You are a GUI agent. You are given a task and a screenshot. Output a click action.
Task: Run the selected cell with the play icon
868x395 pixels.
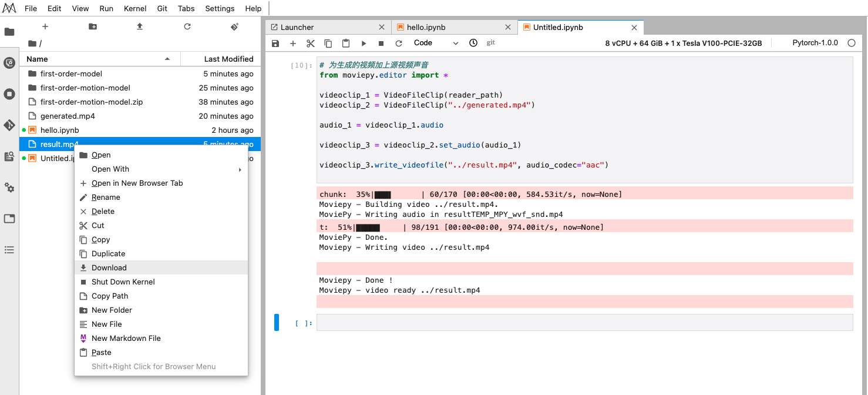[x=364, y=43]
